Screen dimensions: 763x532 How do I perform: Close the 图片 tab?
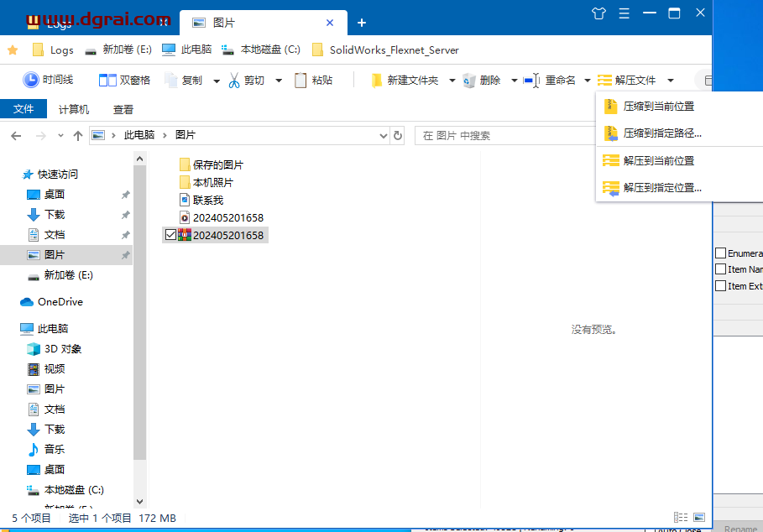pyautogui.click(x=330, y=23)
